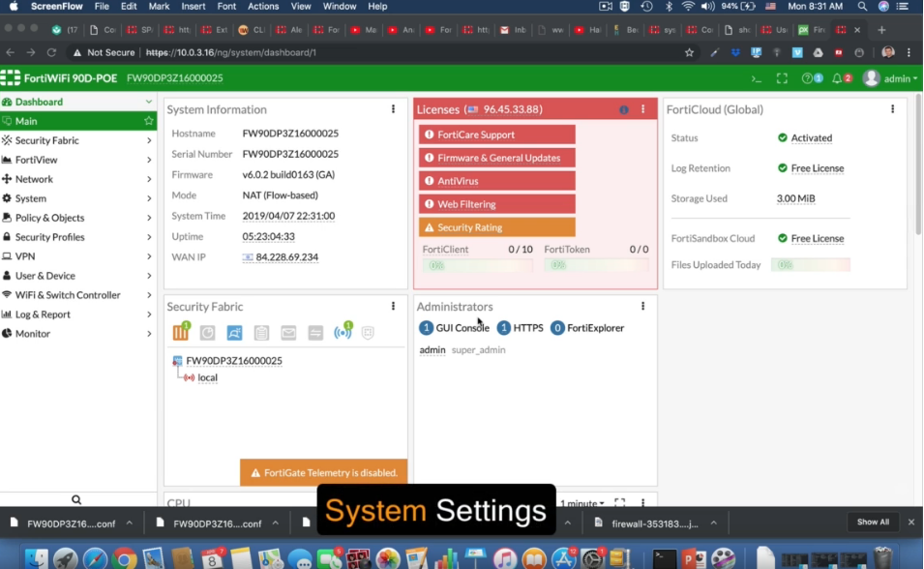Open the Window menu in macOS menu bar
Screen dimensions: 924x569
pyautogui.click(x=339, y=7)
